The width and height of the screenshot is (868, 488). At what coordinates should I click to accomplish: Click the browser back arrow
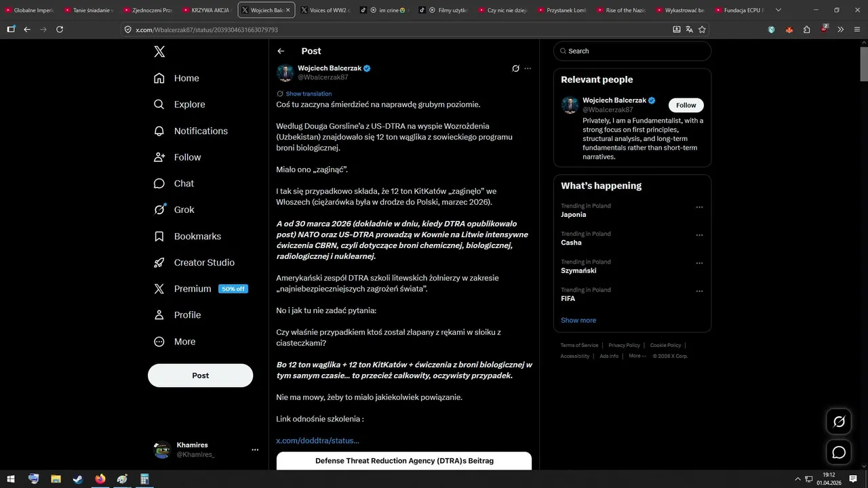click(27, 29)
